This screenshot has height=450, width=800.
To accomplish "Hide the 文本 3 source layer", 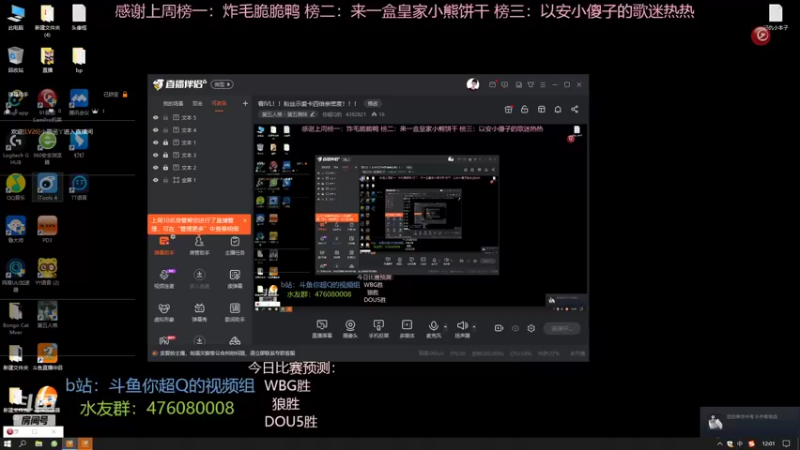I will (156, 155).
